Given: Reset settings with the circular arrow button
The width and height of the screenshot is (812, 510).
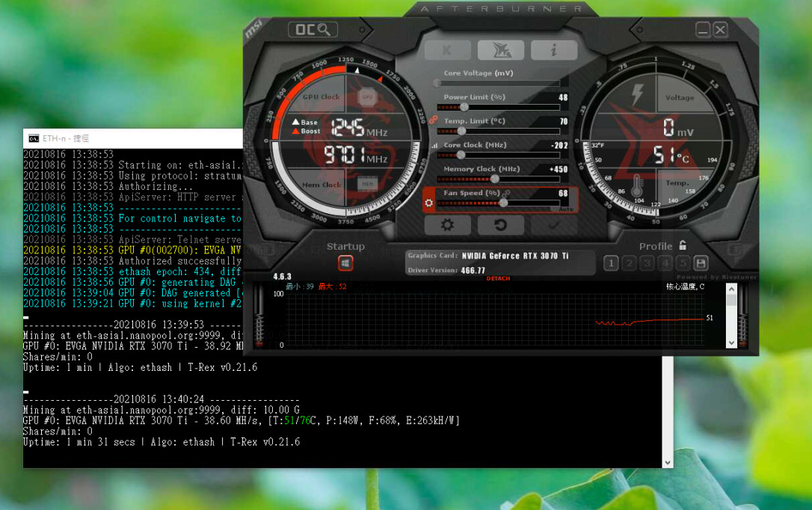Looking at the screenshot, I should 501,225.
